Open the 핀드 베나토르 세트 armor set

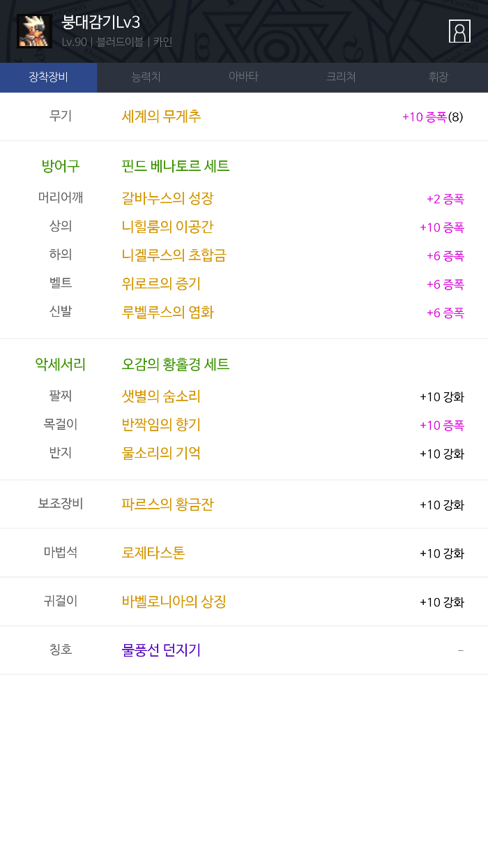175,166
